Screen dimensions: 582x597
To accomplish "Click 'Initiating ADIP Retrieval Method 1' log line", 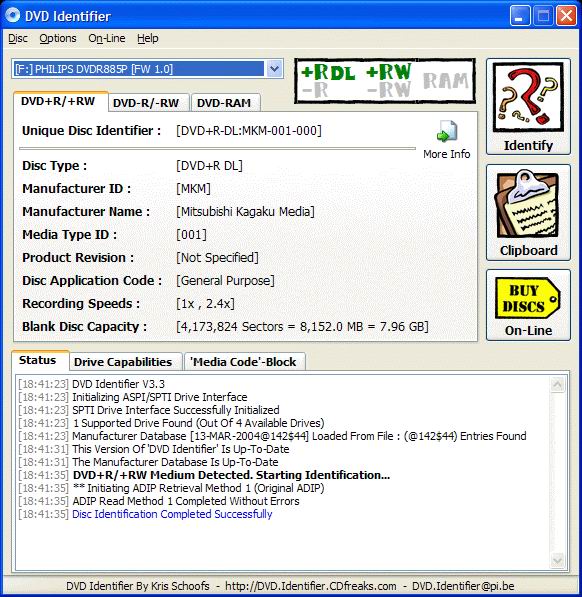I will [x=198, y=488].
